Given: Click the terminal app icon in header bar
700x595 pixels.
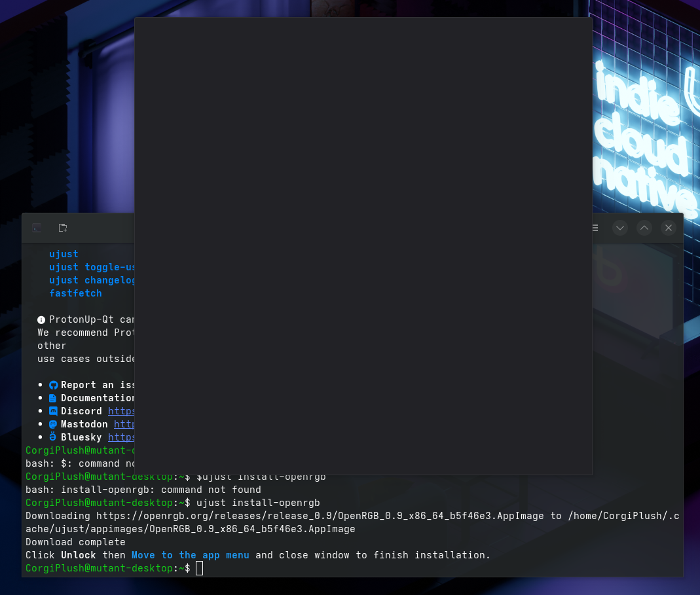Looking at the screenshot, I should click(37, 228).
